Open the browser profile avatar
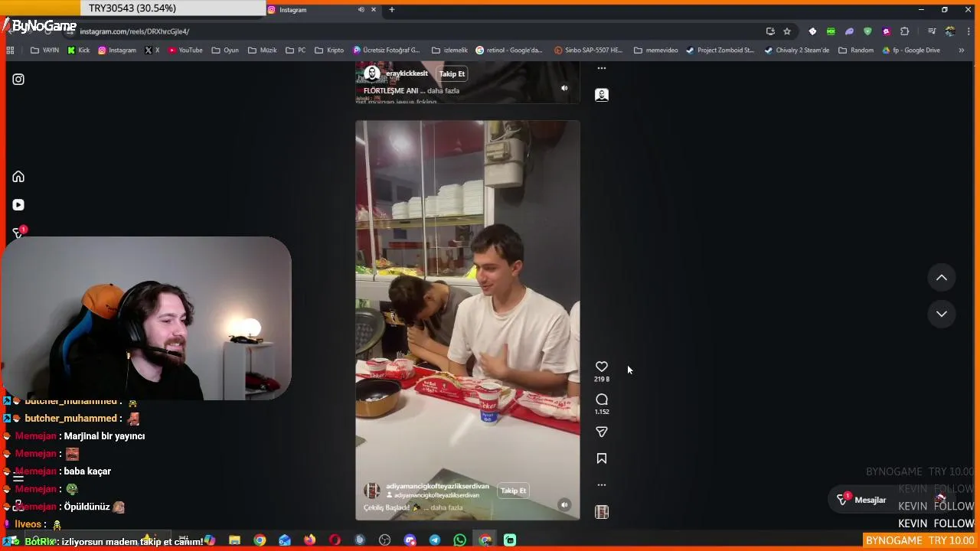Screen dimensions: 980x551 pyautogui.click(x=950, y=31)
